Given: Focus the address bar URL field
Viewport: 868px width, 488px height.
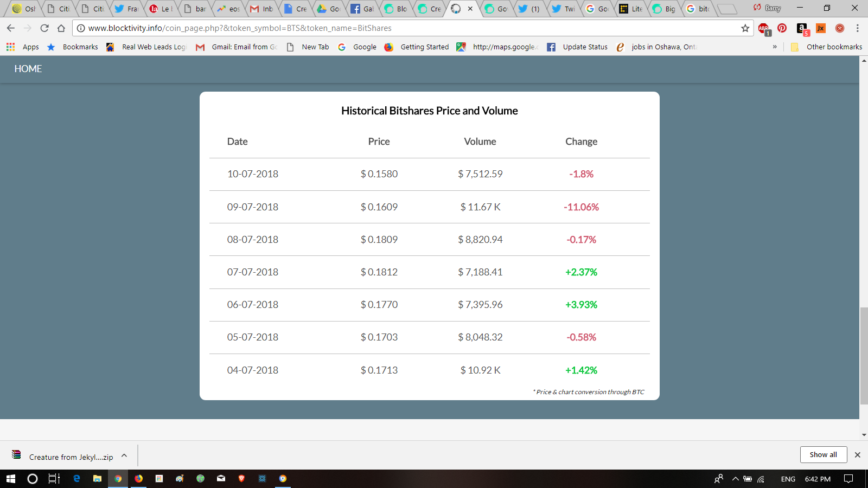Looking at the screenshot, I should (x=407, y=28).
